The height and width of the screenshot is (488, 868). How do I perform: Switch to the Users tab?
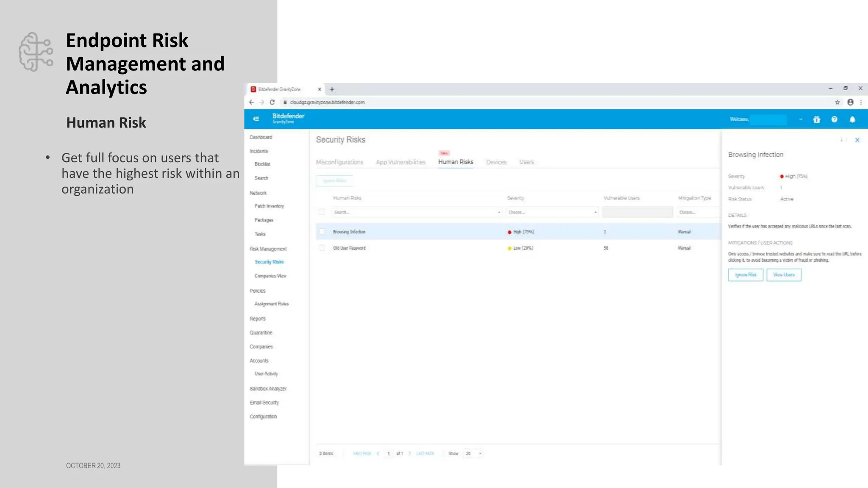coord(526,162)
